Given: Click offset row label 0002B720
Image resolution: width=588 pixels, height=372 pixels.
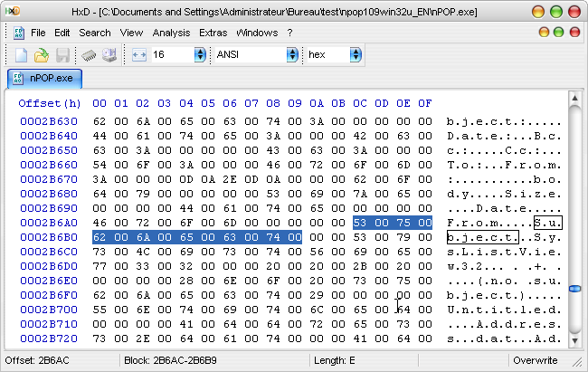Looking at the screenshot, I should tap(49, 339).
